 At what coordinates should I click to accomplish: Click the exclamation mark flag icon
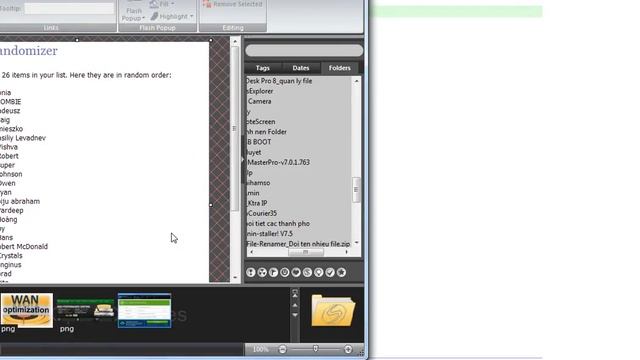pos(251,272)
